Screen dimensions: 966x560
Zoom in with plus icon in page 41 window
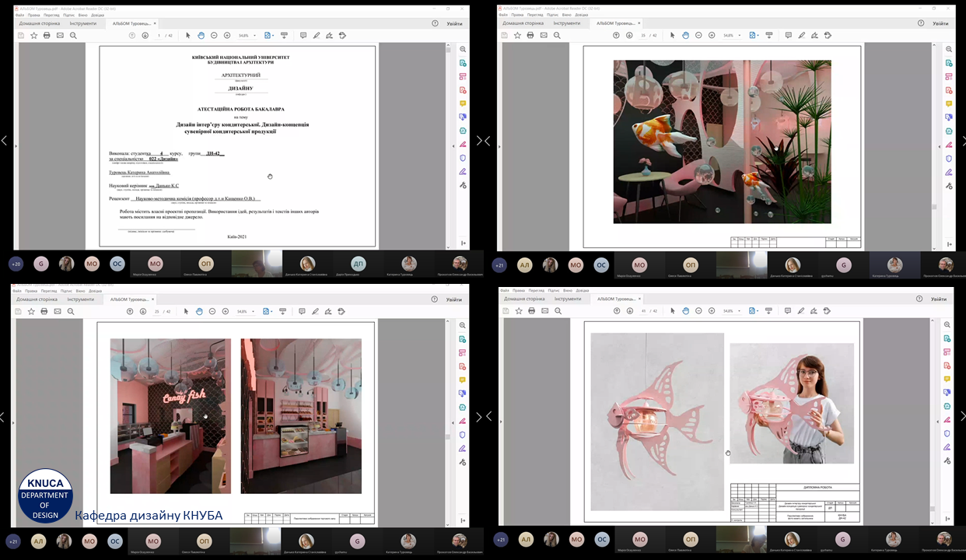pos(711,311)
